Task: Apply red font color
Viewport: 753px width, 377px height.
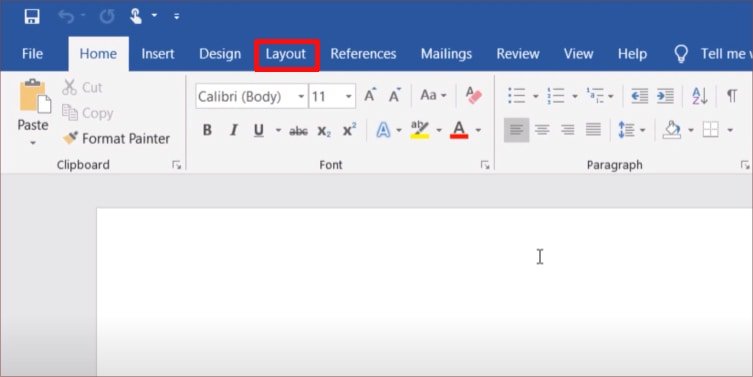Action: click(459, 130)
